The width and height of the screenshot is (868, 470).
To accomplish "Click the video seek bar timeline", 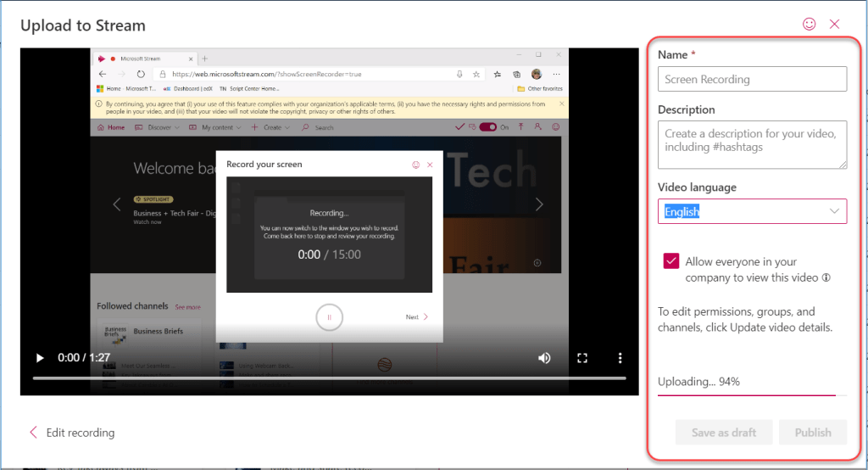I will 330,378.
